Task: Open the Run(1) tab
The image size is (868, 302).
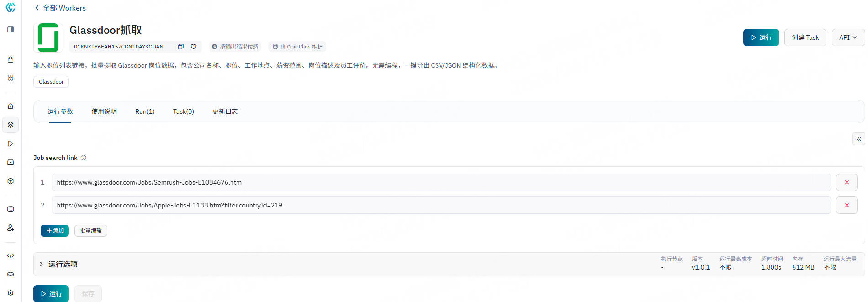Action: pyautogui.click(x=145, y=111)
